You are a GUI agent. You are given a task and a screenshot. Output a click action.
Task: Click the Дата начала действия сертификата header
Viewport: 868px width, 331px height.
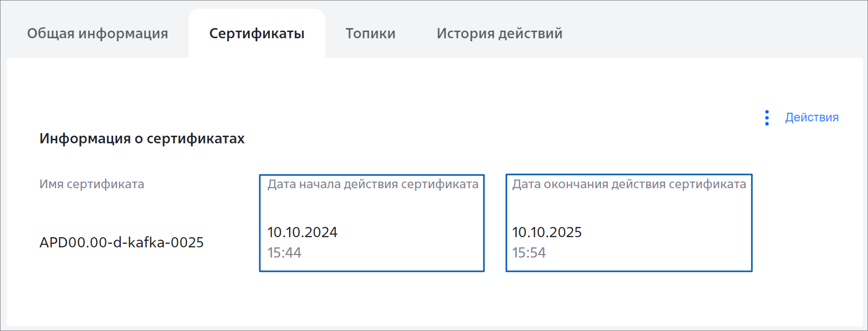[x=373, y=184]
